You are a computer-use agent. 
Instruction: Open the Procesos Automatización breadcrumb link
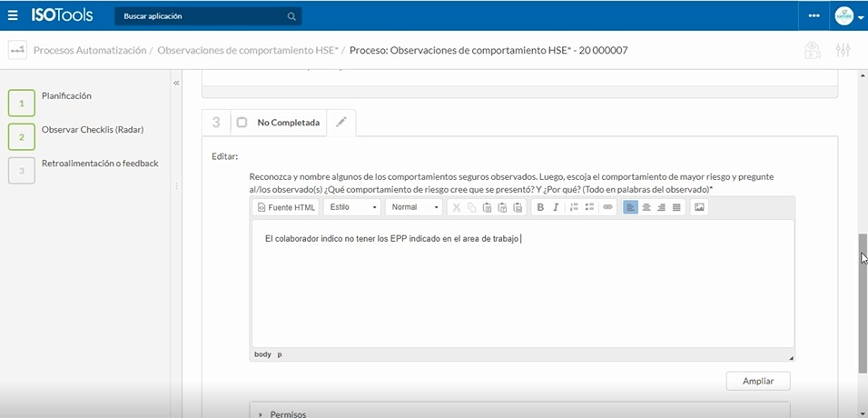pyautogui.click(x=89, y=51)
